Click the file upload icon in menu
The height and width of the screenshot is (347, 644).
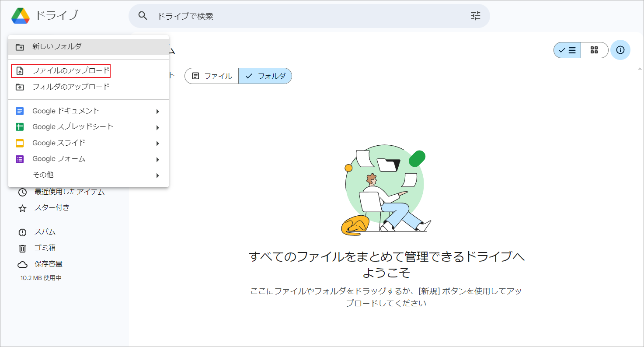[x=20, y=71]
